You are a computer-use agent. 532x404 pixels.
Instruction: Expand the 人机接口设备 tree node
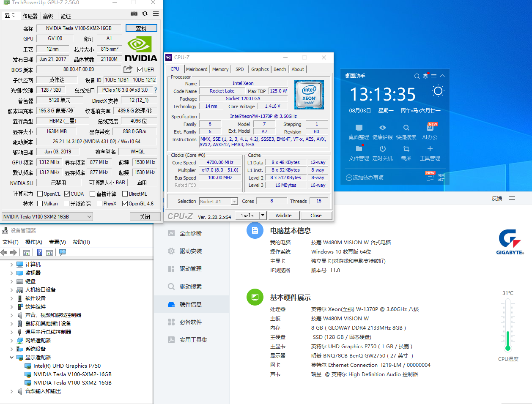click(x=11, y=290)
